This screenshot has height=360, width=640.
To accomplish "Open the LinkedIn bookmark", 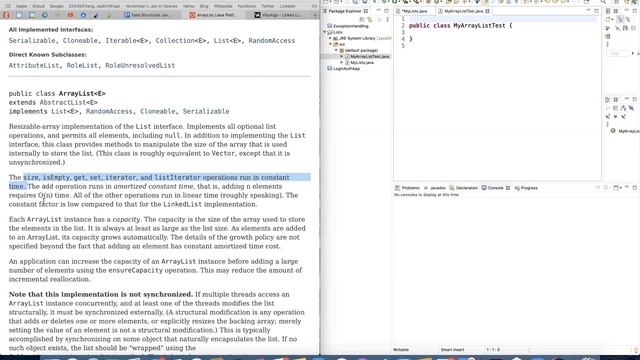I will tap(288, 6).
